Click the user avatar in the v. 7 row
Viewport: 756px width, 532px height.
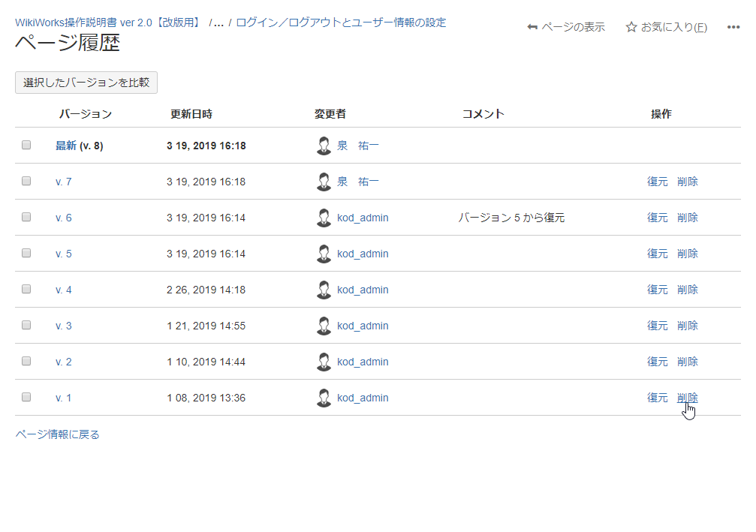click(x=324, y=182)
